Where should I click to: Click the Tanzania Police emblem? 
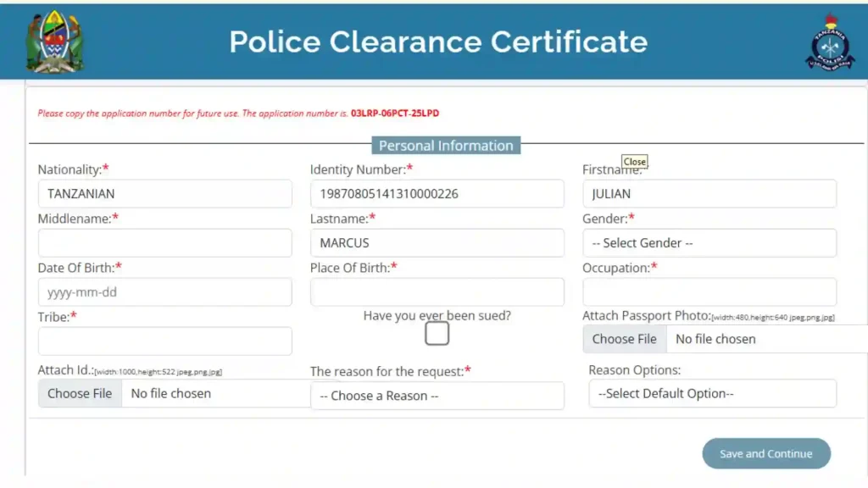[x=829, y=42]
